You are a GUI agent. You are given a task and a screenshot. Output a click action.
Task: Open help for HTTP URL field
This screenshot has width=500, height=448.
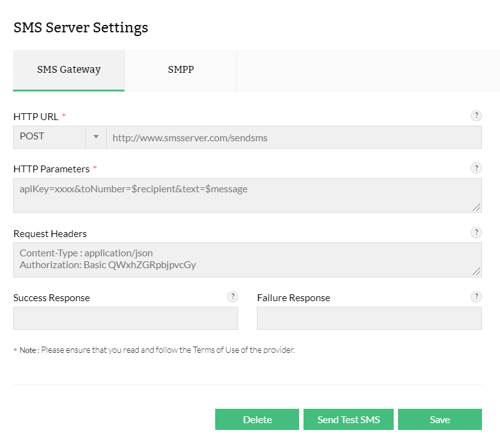click(476, 115)
